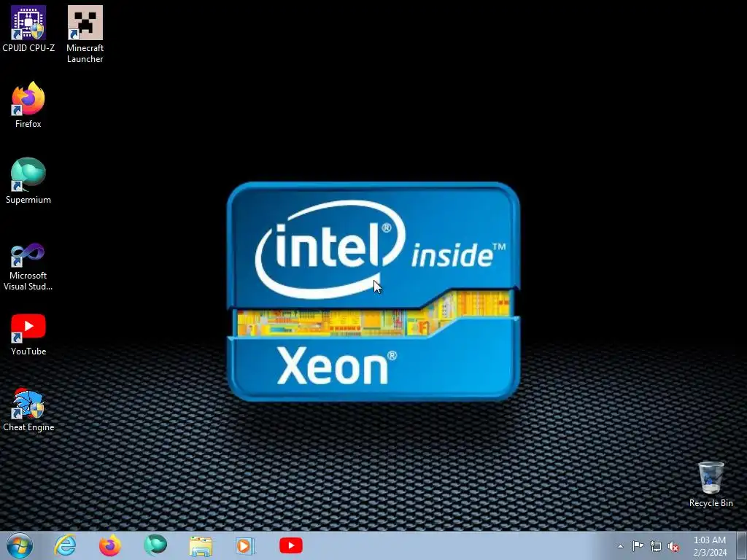The image size is (747, 560).
Task: Select the Supermium desktop icon
Action: (x=28, y=181)
